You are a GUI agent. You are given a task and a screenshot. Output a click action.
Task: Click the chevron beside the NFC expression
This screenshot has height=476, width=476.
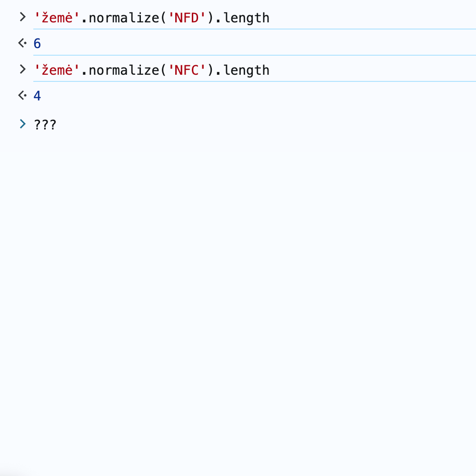click(22, 69)
